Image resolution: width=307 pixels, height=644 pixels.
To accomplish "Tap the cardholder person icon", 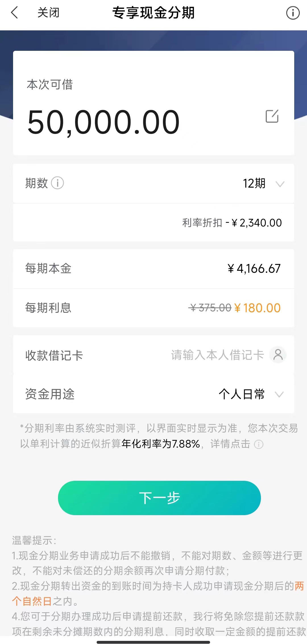I will (278, 355).
